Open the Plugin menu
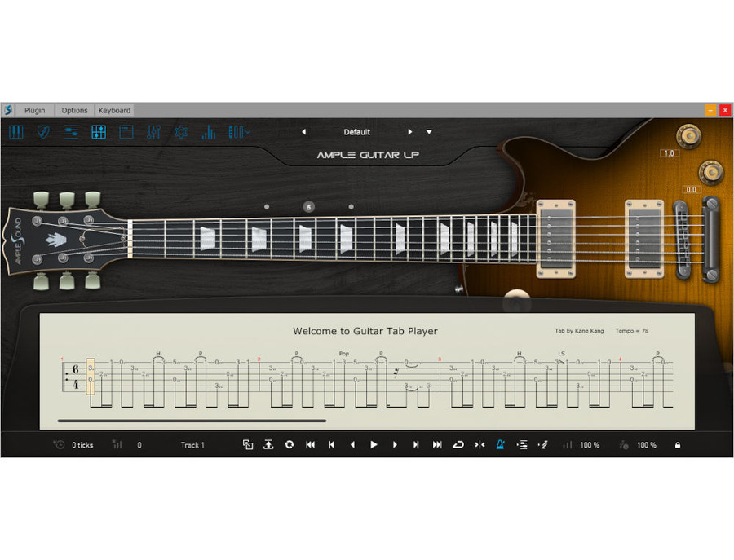Image resolution: width=734 pixels, height=560 pixels. coord(34,110)
